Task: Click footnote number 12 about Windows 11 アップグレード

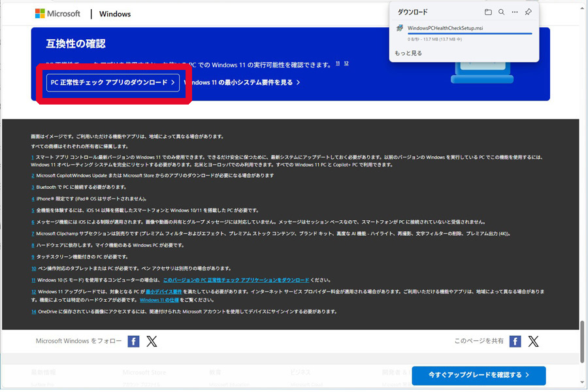Action: point(34,292)
